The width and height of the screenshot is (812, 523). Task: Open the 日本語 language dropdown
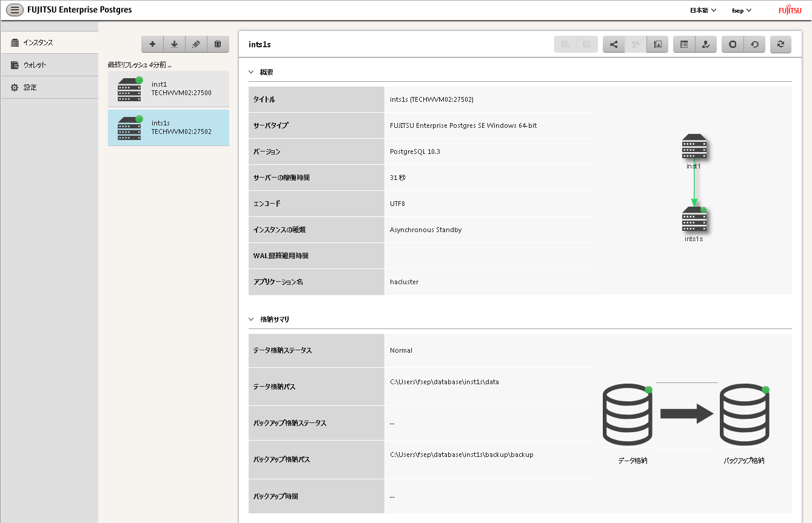(x=703, y=10)
